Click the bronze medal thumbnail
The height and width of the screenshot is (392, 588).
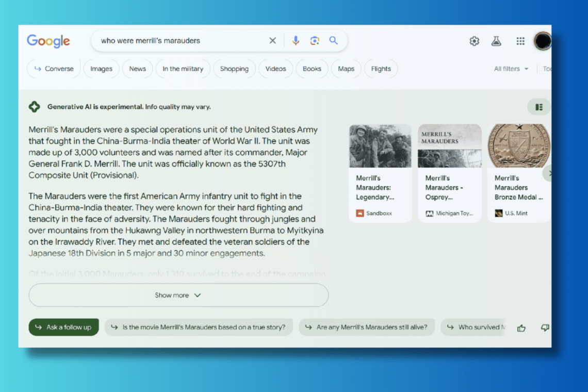tap(519, 146)
